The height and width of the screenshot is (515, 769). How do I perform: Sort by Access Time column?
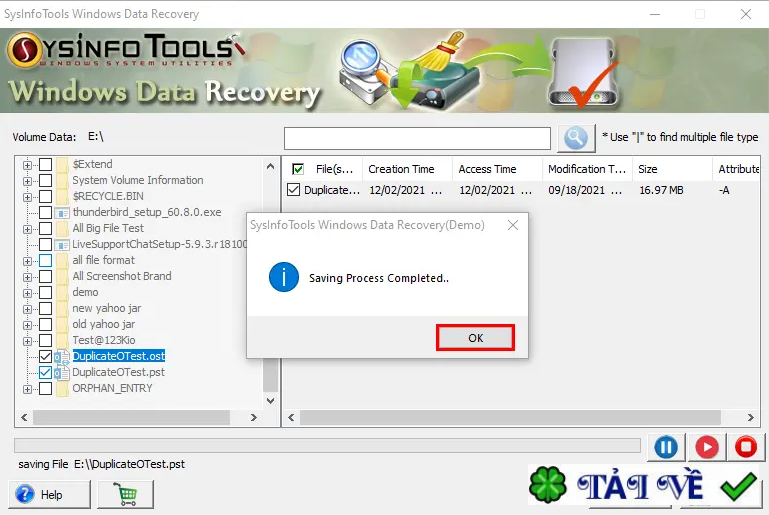coord(497,169)
